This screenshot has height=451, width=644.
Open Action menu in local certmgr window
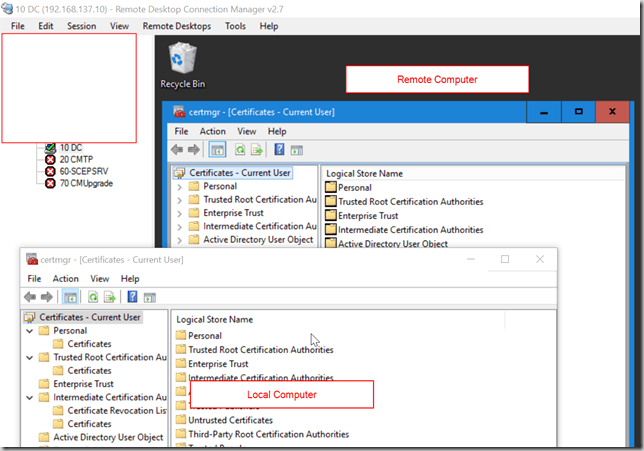[x=66, y=278]
